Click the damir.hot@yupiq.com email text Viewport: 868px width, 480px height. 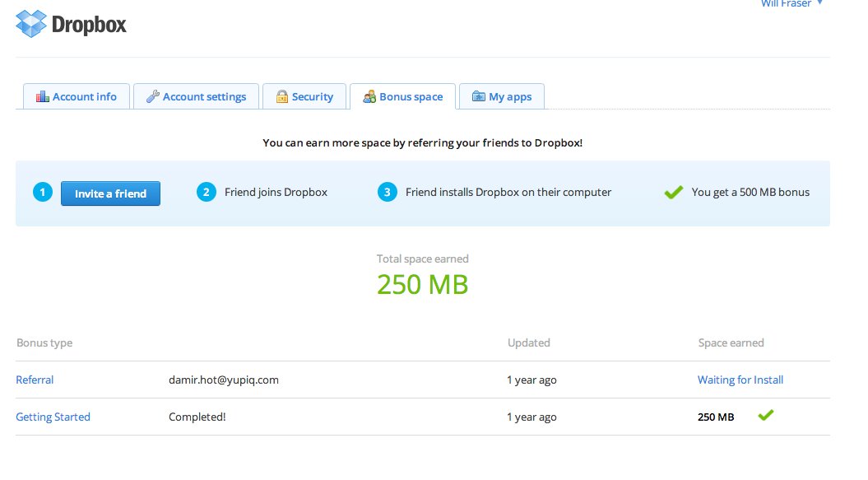(224, 380)
